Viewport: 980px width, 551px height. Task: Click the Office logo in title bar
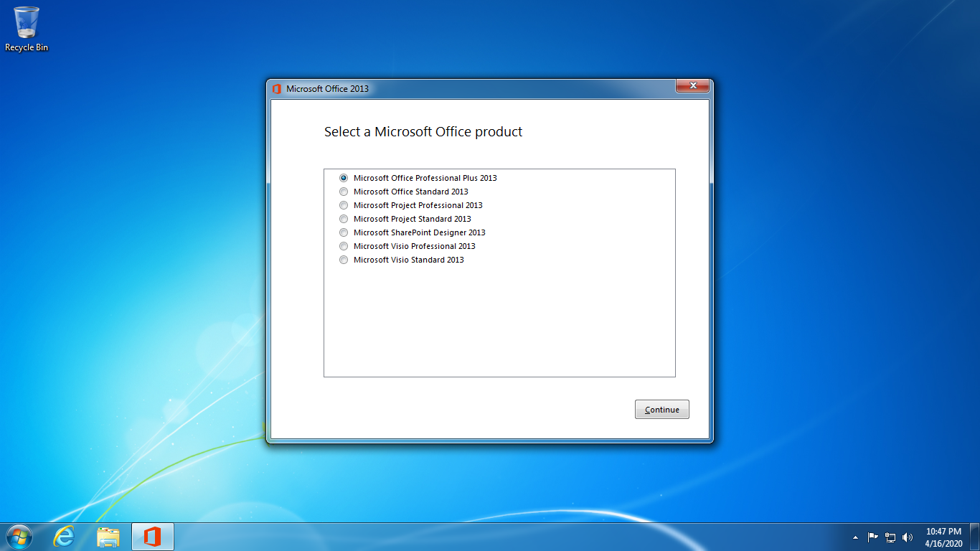coord(276,89)
